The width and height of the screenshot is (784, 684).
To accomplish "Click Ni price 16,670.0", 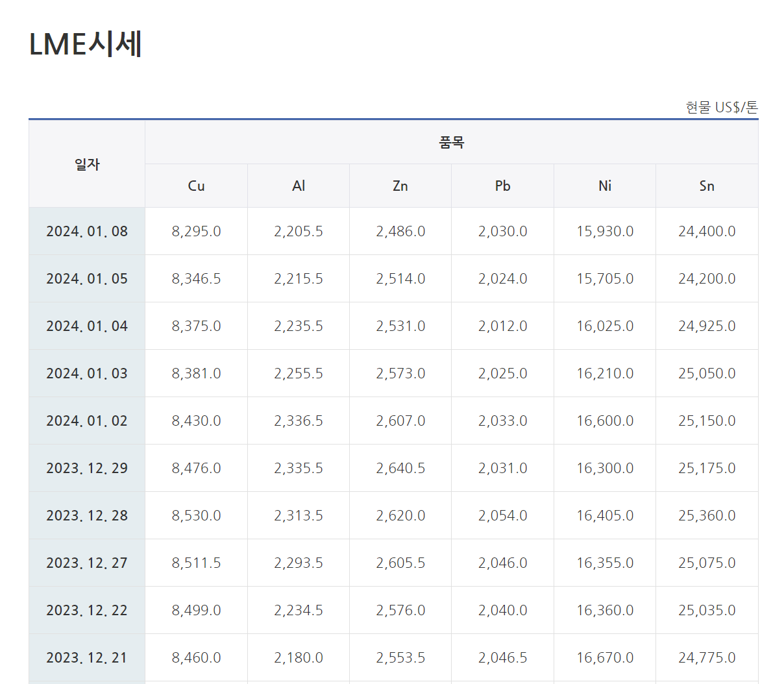I will point(605,657).
